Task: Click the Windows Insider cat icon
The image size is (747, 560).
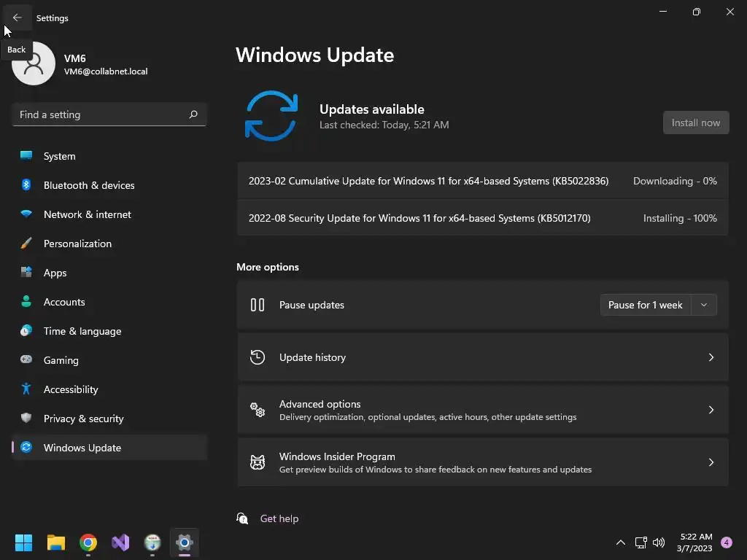Action: [258, 462]
